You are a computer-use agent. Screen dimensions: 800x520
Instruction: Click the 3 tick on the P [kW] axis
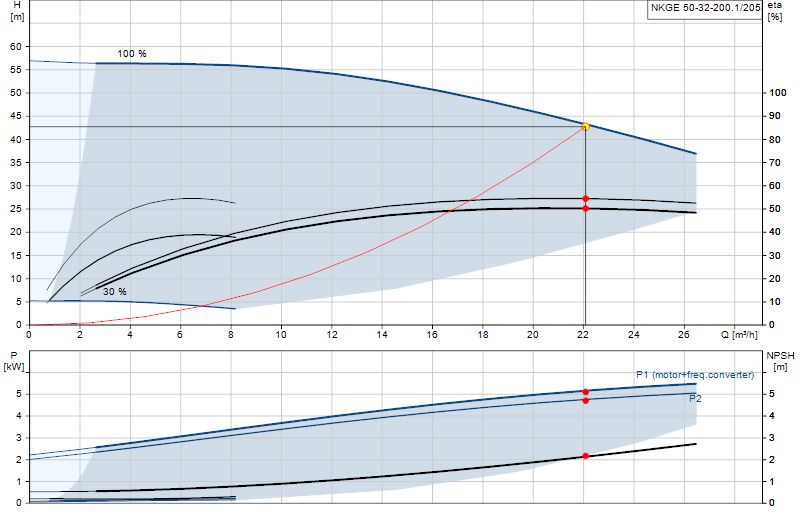point(19,438)
